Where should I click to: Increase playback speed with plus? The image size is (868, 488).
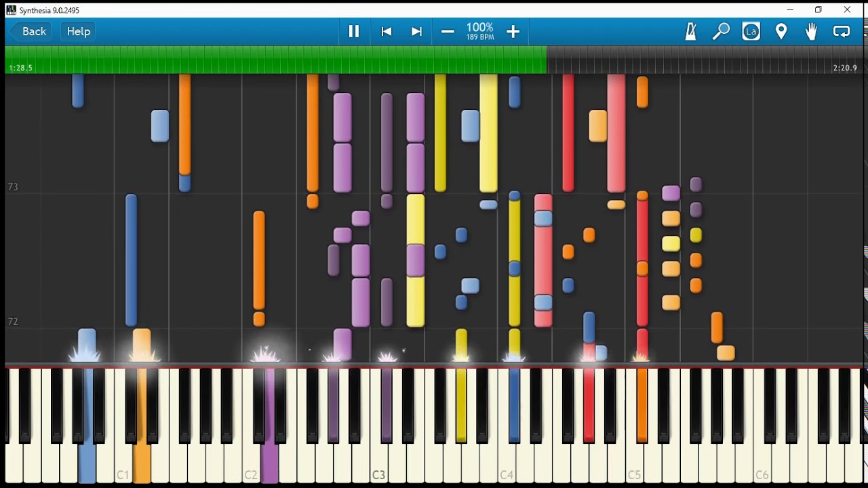tap(513, 31)
